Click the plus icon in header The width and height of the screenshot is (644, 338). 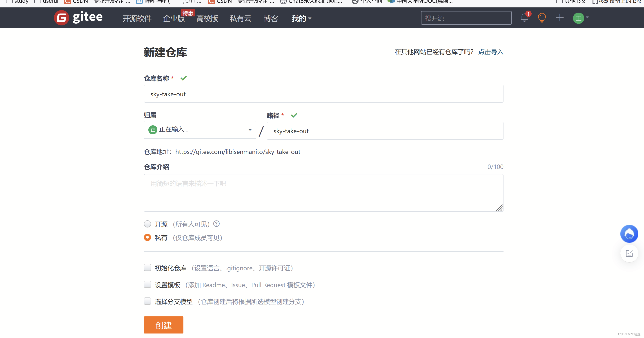point(559,18)
